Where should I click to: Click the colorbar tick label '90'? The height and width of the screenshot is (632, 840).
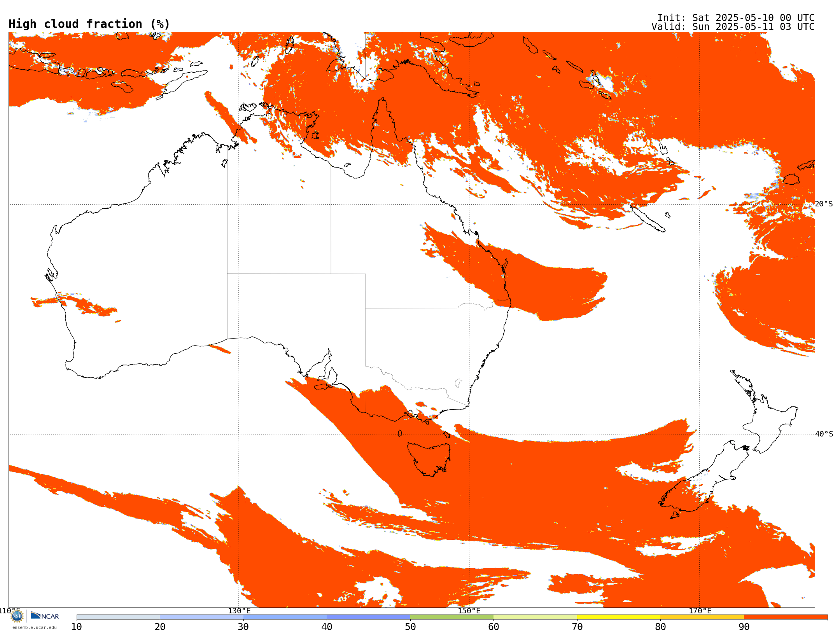pyautogui.click(x=744, y=627)
